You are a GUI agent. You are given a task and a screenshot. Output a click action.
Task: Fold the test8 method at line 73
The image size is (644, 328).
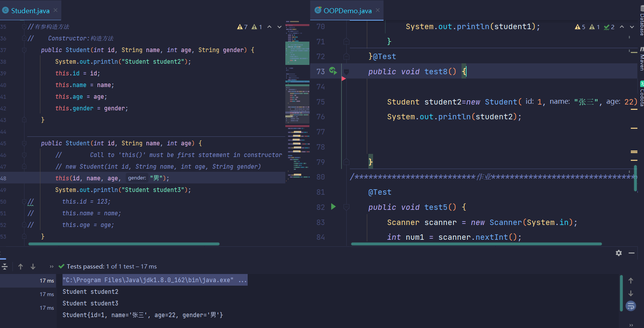(x=346, y=72)
